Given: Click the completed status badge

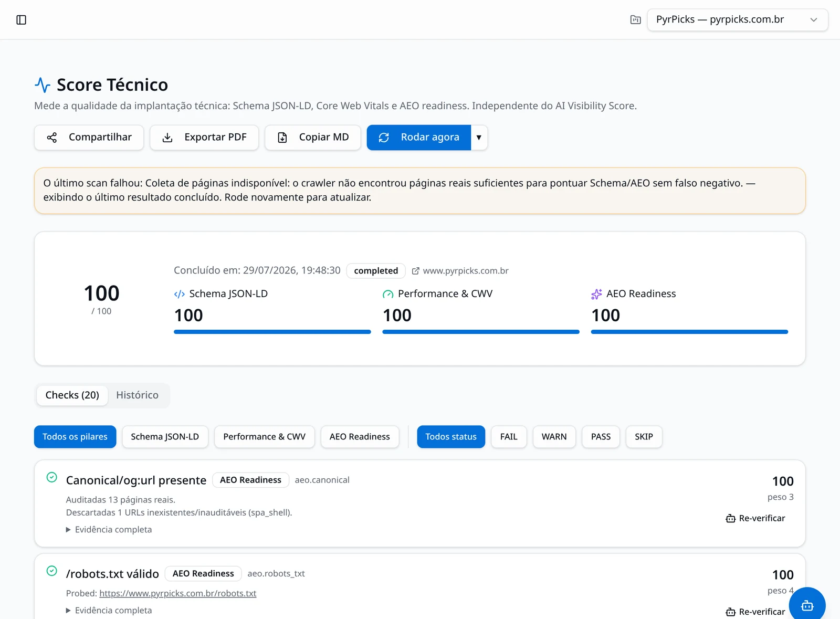Looking at the screenshot, I should [x=376, y=271].
